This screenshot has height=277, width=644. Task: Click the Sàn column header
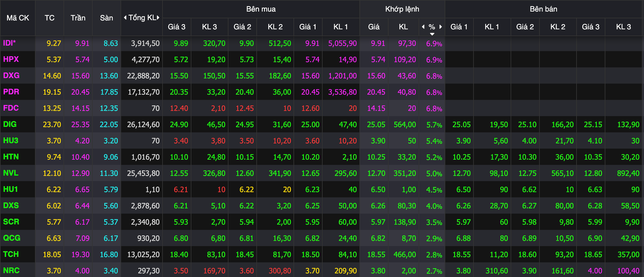point(107,18)
